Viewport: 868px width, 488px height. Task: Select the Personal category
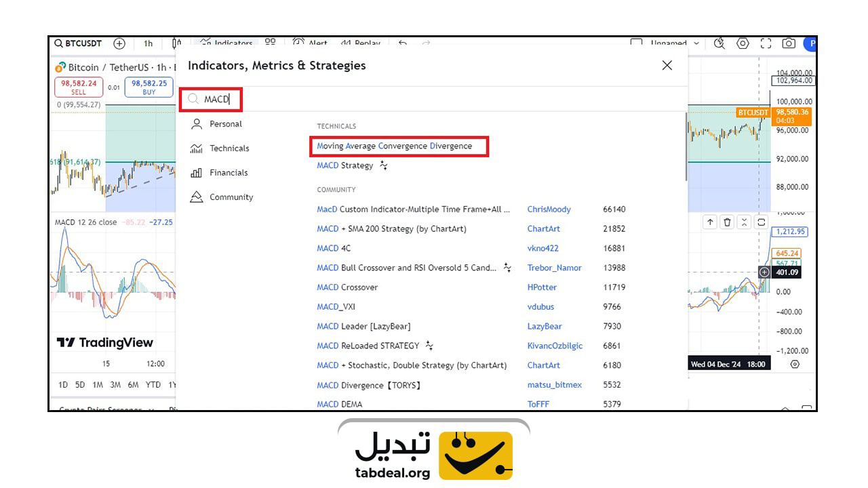pyautogui.click(x=217, y=124)
